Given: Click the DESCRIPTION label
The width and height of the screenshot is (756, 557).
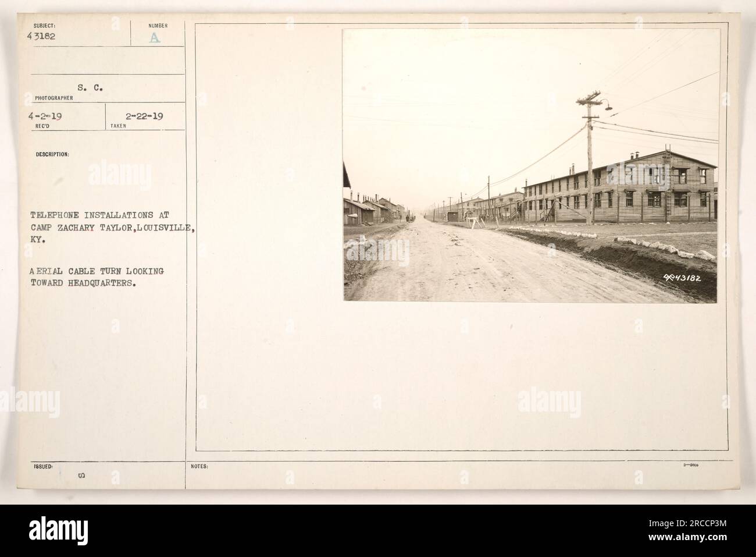Looking at the screenshot, I should pos(52,154).
